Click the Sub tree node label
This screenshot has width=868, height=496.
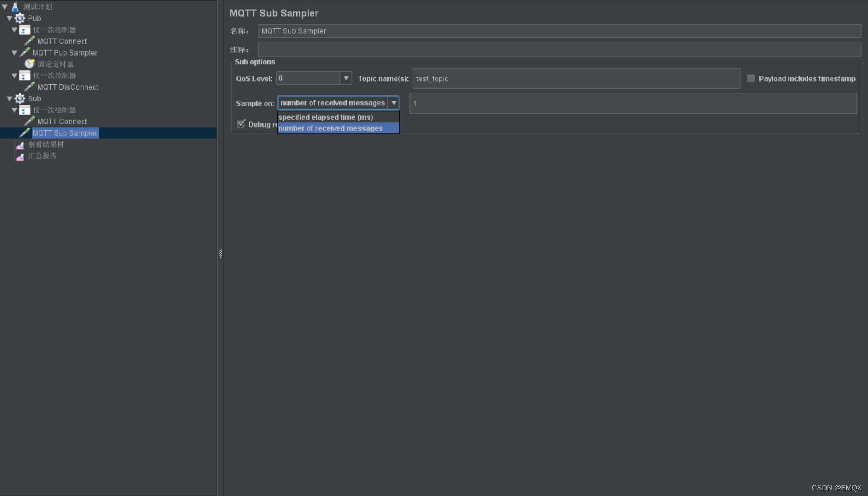[x=34, y=98]
